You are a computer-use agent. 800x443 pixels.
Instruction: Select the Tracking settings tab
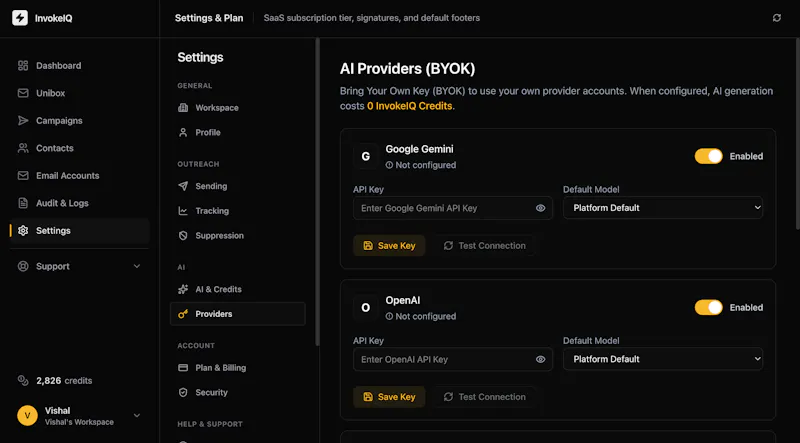click(238, 211)
